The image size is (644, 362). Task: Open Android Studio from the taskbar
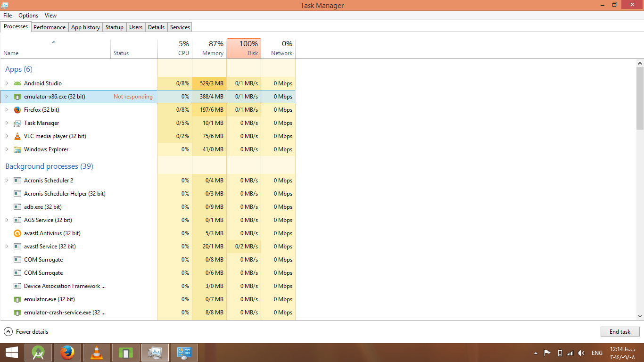coord(38,353)
